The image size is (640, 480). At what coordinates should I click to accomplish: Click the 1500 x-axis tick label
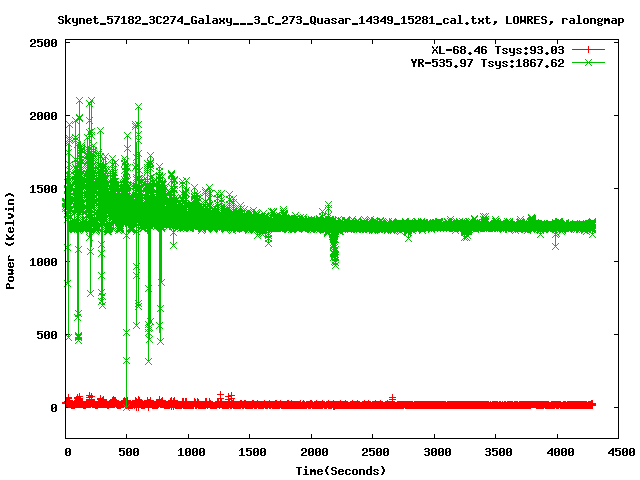click(252, 452)
